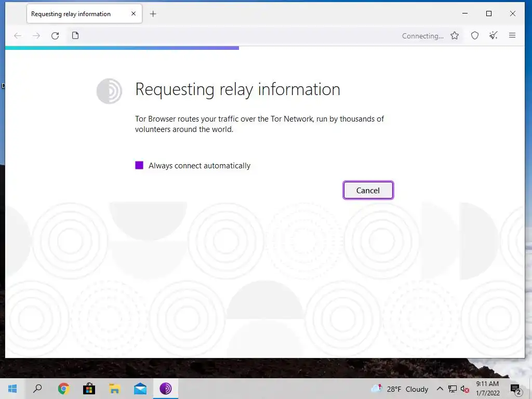Open Microsoft Store from taskbar

click(x=89, y=389)
